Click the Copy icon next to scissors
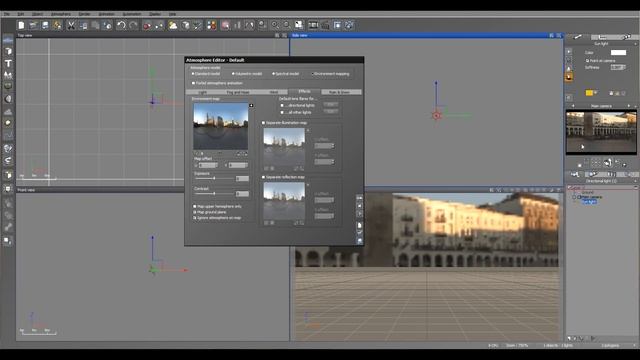The image size is (640, 360). (x=83, y=25)
